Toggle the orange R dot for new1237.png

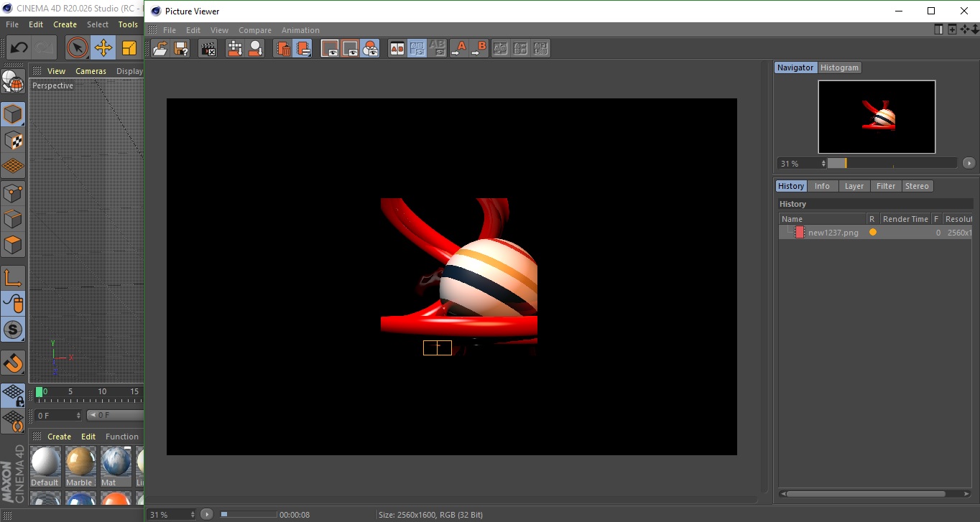[873, 233]
